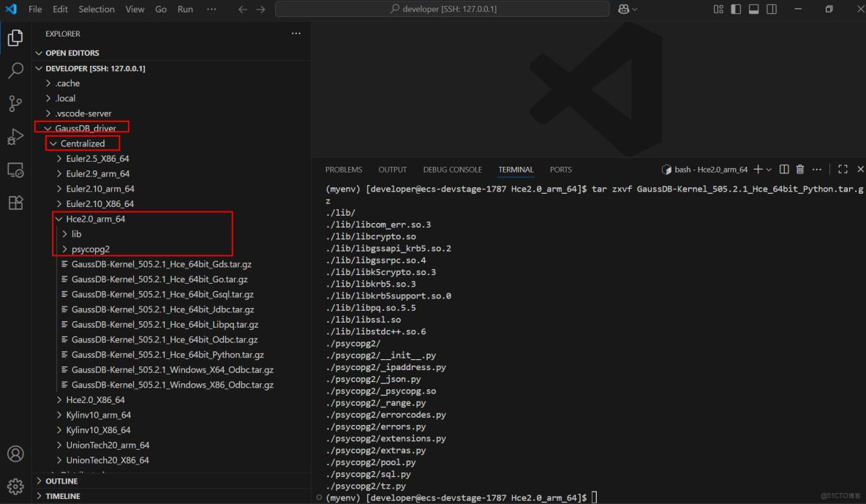Open the Search view in activity bar
Image resolution: width=866 pixels, height=504 pixels.
point(15,71)
